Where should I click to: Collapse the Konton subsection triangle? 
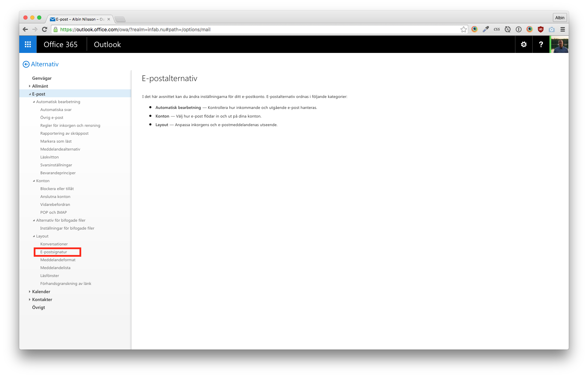(x=34, y=181)
